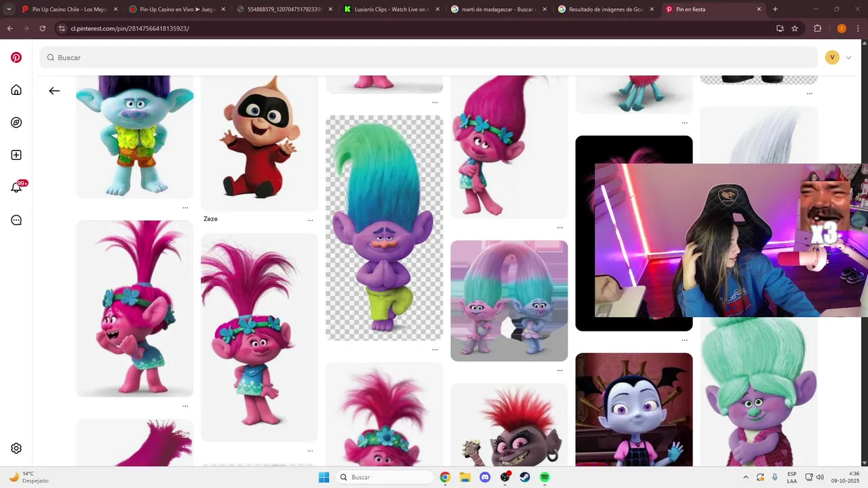Open more options below blue Branch troll pin

click(185, 208)
